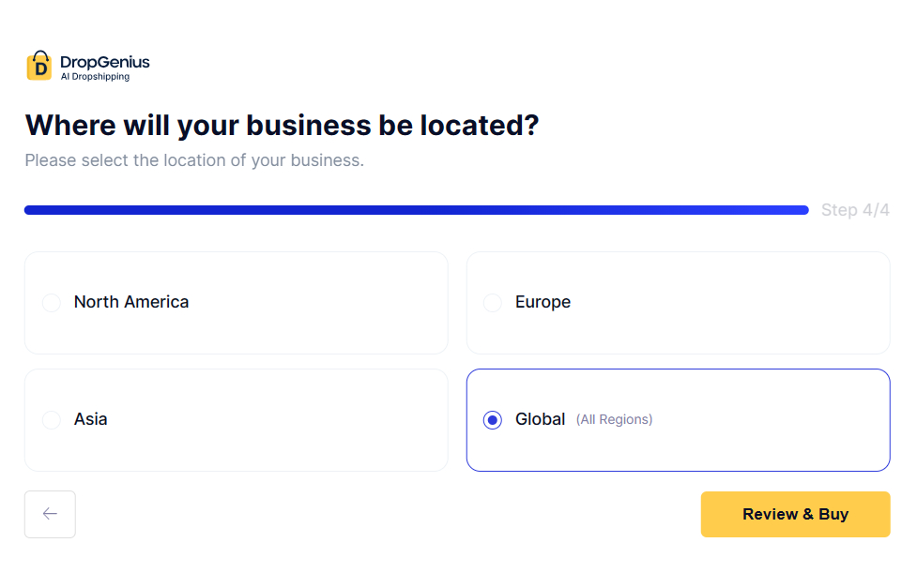Click the back arrow button
Screen dimensions: 917x588
pyautogui.click(x=50, y=514)
